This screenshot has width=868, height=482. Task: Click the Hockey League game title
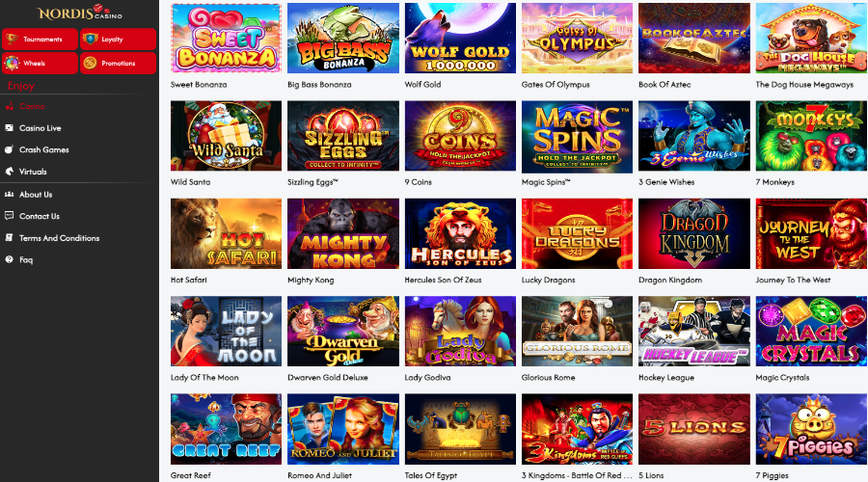pyautogui.click(x=665, y=378)
